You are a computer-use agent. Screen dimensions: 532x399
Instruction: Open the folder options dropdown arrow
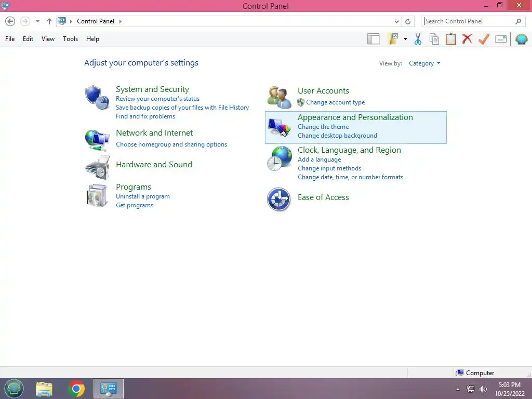click(x=405, y=39)
